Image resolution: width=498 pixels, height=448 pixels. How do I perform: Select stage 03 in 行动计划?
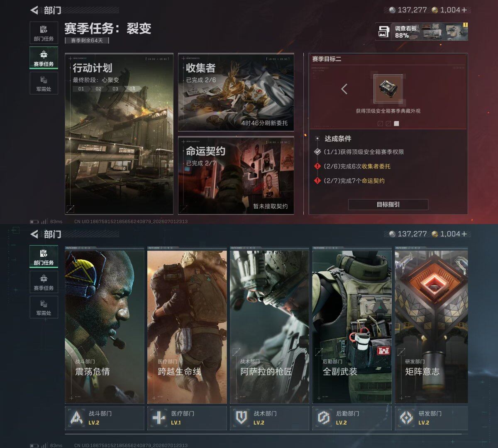115,89
